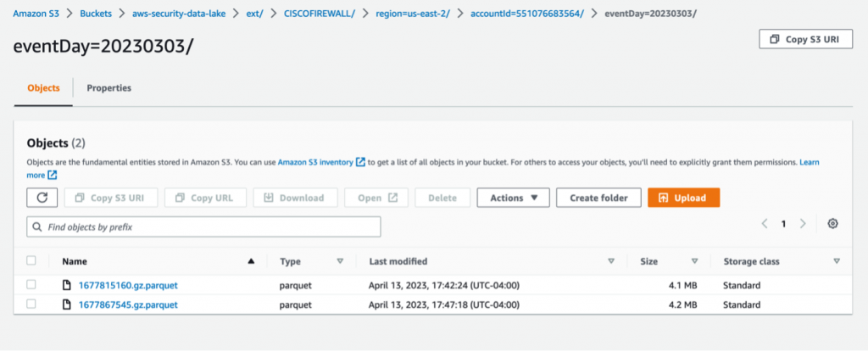Viewport: 868px width, 352px height.
Task: Click the Upload button
Action: click(683, 198)
